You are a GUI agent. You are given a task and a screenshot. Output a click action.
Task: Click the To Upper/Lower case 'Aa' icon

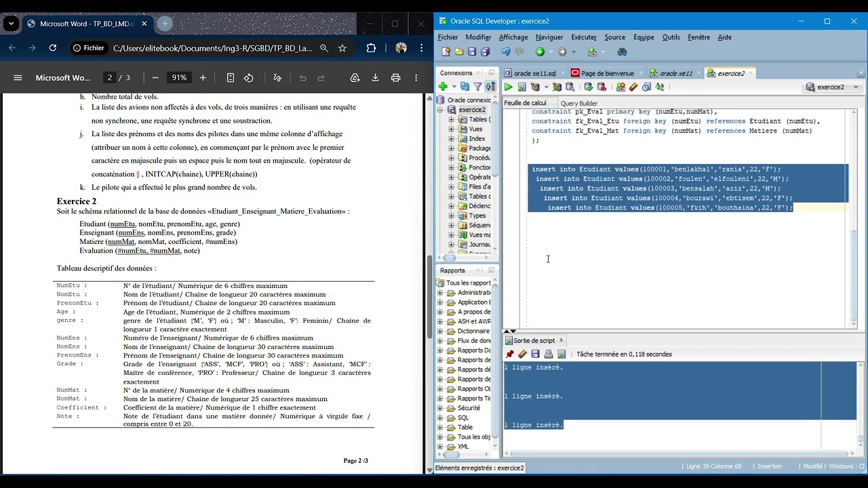660,87
